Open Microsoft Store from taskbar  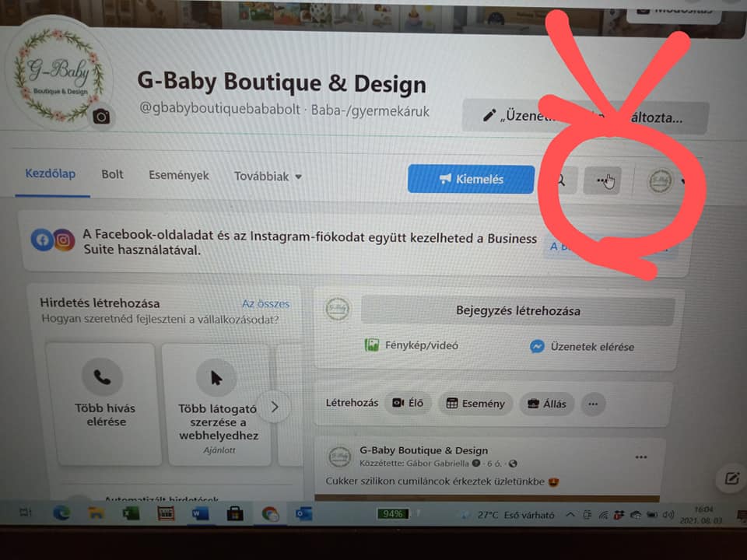[235, 514]
